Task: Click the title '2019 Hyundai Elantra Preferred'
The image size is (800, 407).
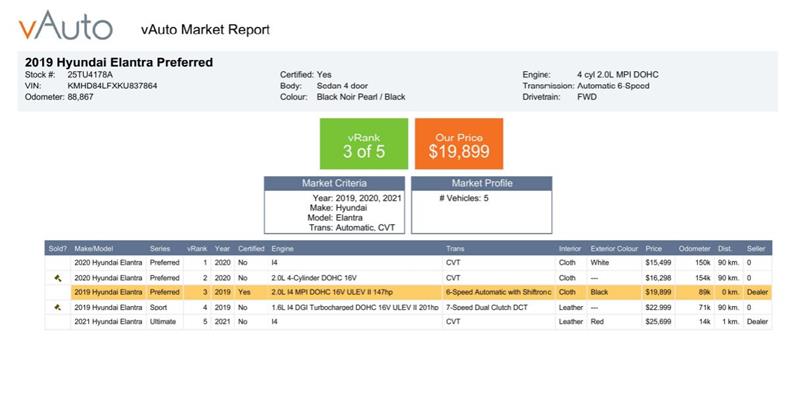Action: pyautogui.click(x=119, y=62)
